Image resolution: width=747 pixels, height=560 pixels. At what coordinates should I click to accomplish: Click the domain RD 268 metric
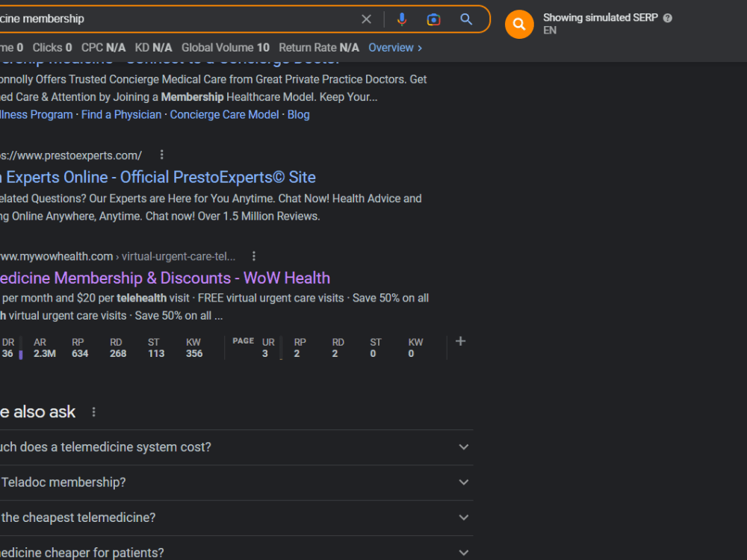118,348
